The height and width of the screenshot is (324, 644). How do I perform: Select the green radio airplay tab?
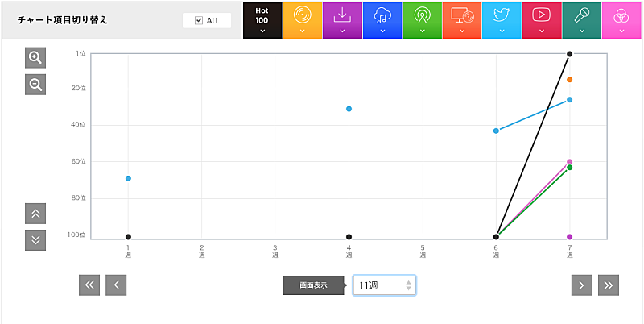point(422,19)
